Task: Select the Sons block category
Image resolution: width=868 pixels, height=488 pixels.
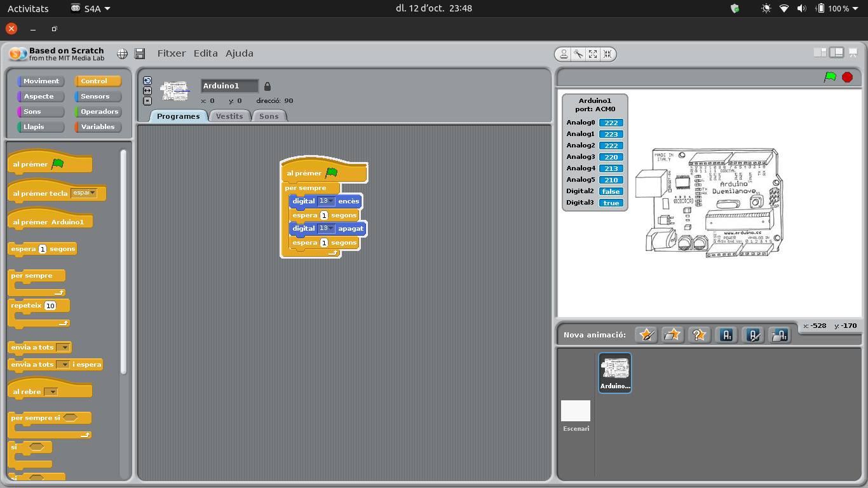Action: tap(41, 112)
